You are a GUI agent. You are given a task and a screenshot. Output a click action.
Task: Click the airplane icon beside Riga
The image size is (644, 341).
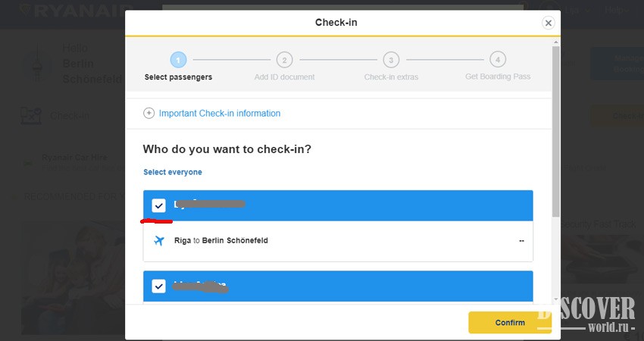tap(159, 241)
